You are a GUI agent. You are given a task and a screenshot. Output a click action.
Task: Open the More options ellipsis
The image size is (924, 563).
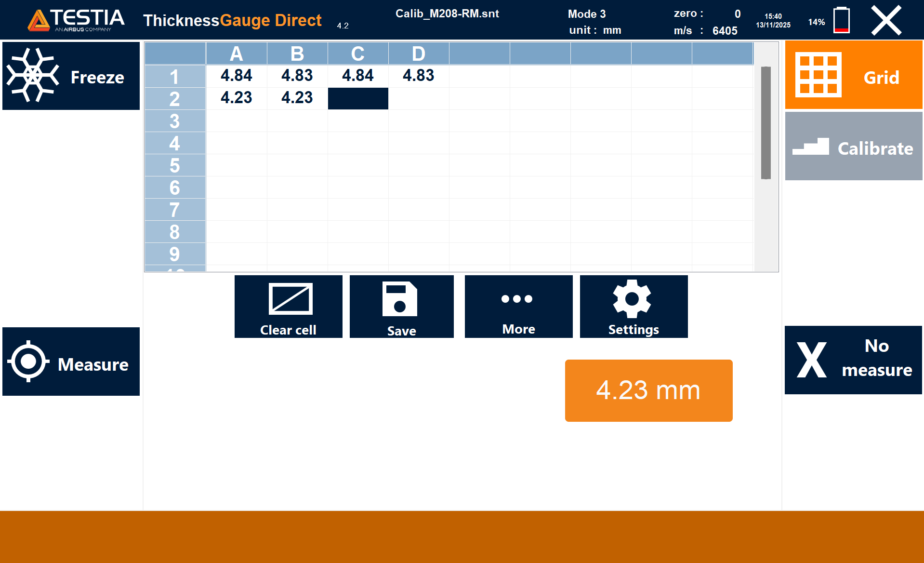pyautogui.click(x=517, y=299)
